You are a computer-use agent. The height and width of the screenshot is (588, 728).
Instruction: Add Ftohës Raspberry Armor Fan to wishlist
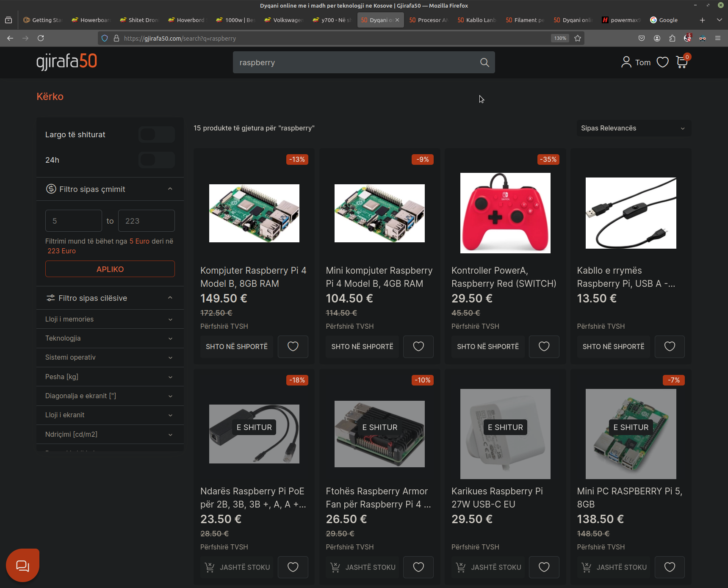418,567
